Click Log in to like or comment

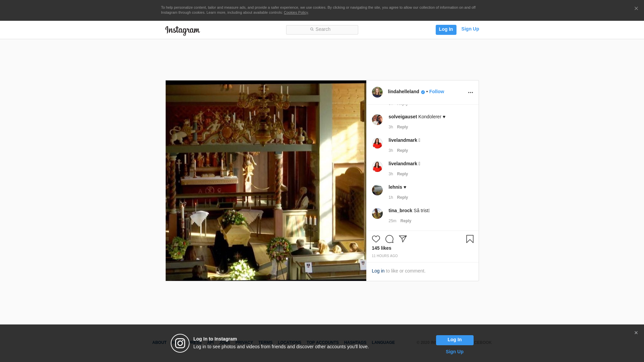click(x=378, y=271)
